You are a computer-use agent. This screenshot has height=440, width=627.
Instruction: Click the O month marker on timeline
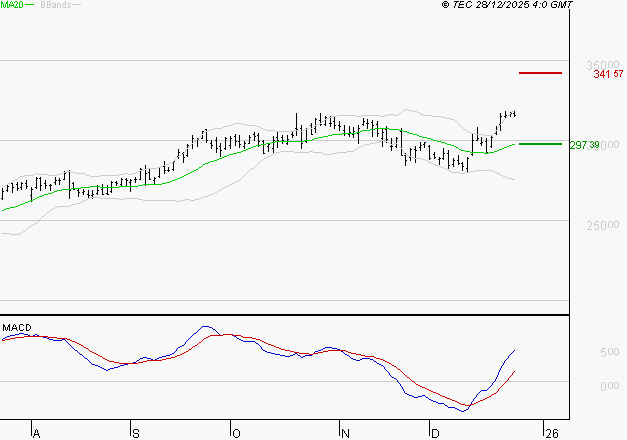tap(236, 434)
